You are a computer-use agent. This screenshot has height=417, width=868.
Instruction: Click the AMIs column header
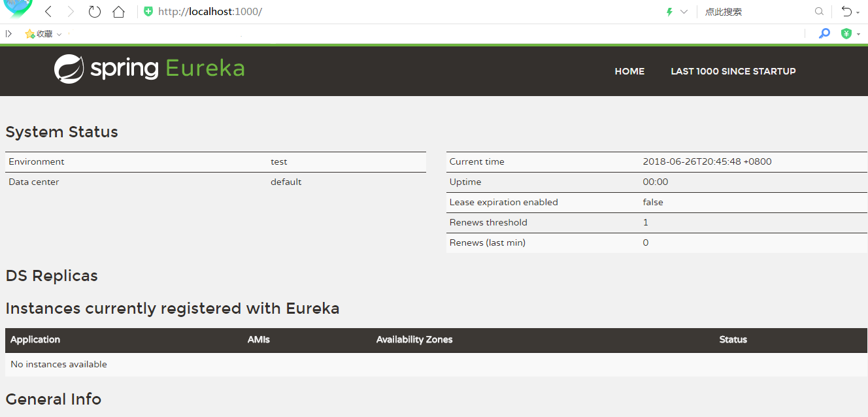point(259,339)
